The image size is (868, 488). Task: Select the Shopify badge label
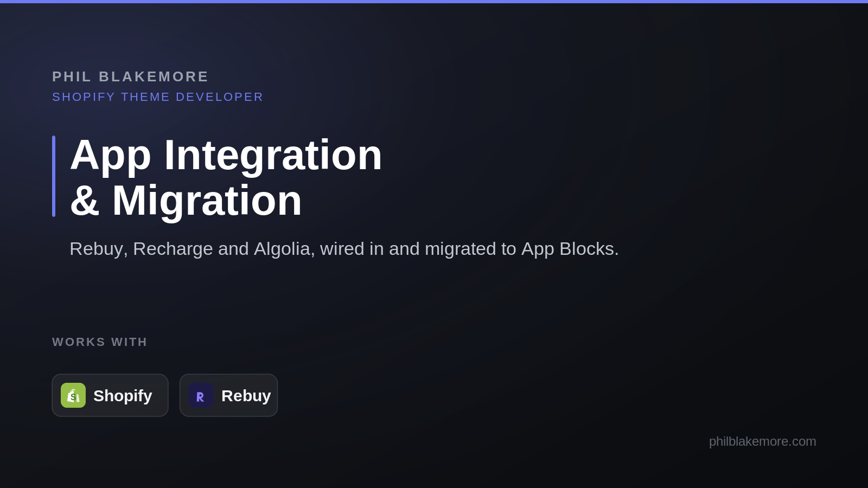[123, 396]
